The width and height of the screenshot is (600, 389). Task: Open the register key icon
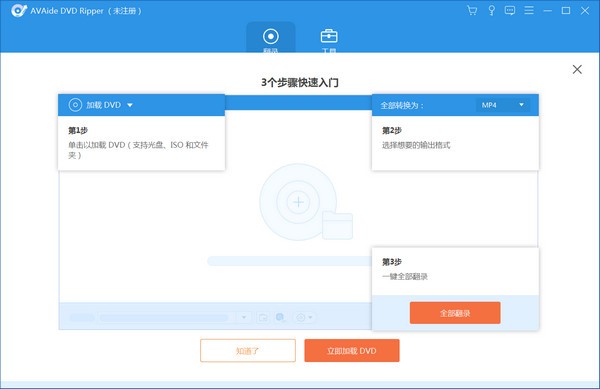coord(491,11)
